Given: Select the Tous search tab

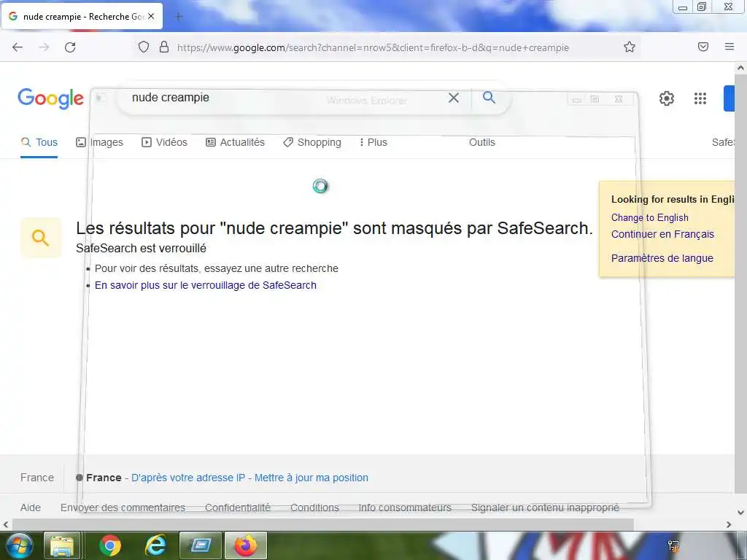Looking at the screenshot, I should point(39,142).
